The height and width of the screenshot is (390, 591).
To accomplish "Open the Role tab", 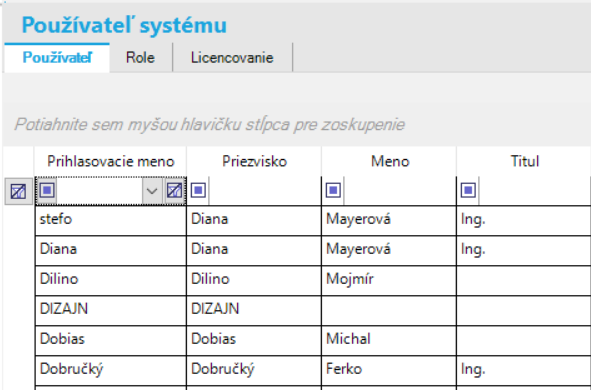I will coord(140,58).
